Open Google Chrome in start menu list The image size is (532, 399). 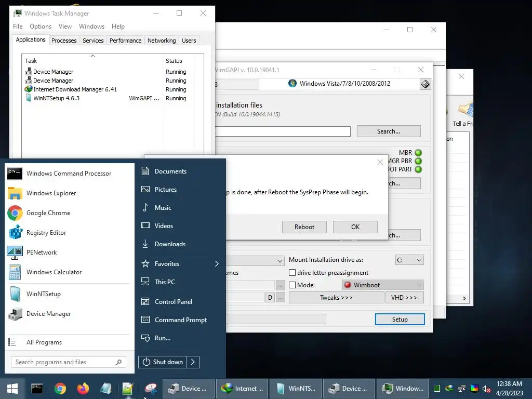[69, 212]
